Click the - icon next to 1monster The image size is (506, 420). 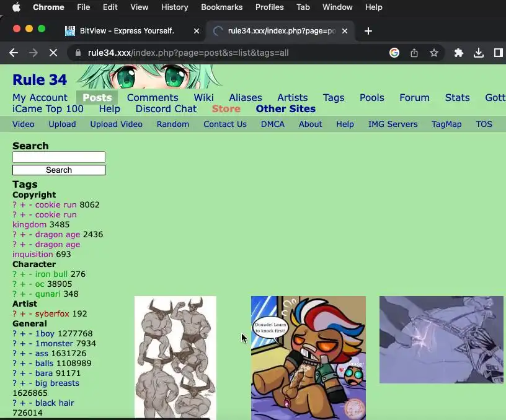point(30,343)
